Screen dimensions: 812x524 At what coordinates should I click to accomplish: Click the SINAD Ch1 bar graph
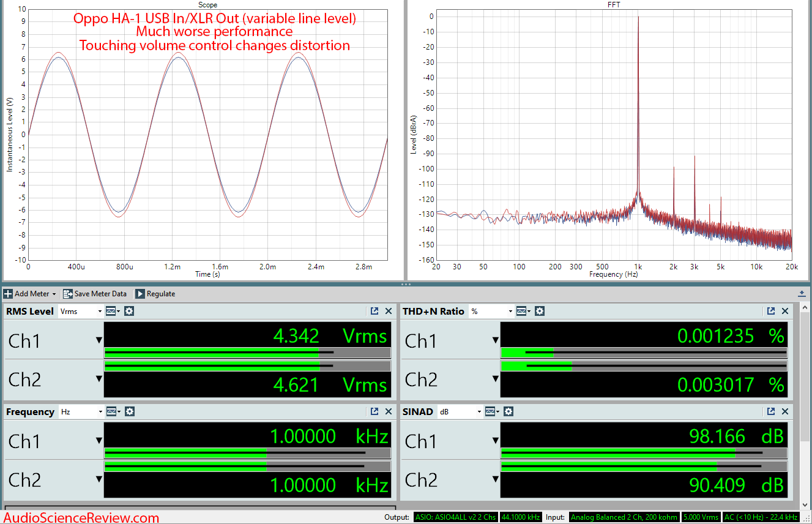[x=644, y=453]
